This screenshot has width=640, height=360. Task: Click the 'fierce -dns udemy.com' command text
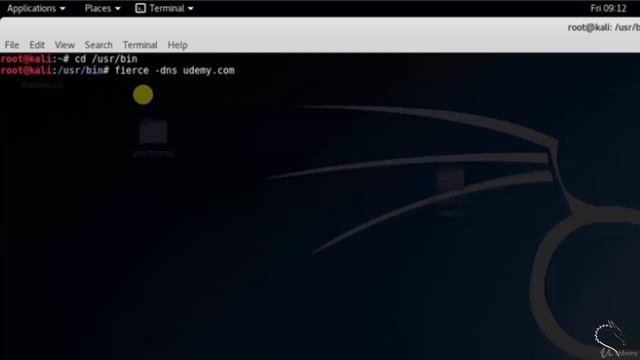pyautogui.click(x=175, y=70)
